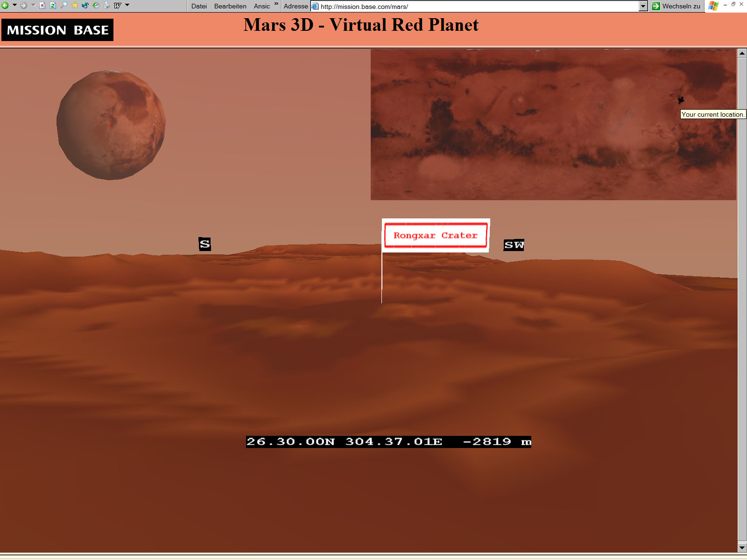Viewport: 747px width, 560px height.
Task: Click the rotating Mars globe
Action: tap(111, 125)
